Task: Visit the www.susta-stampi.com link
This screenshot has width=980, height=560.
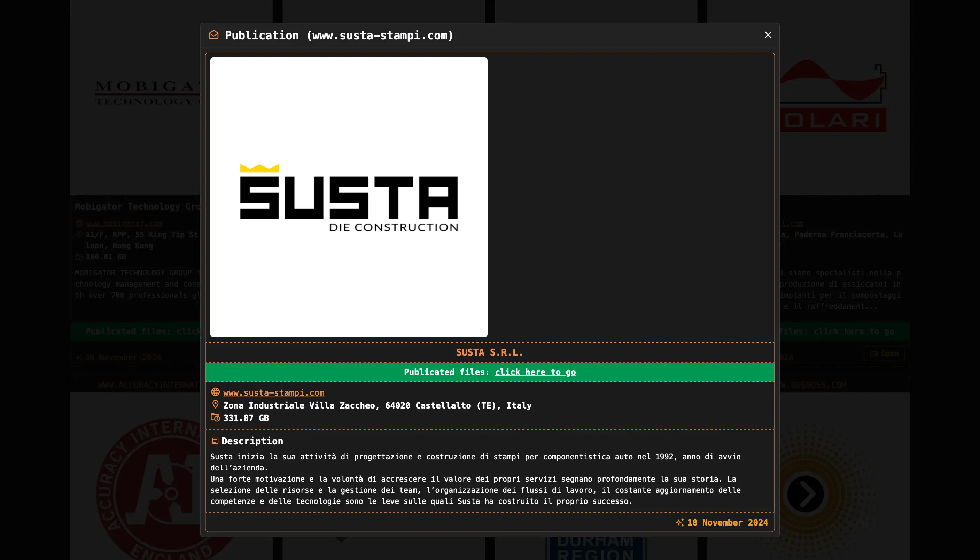Action: tap(273, 393)
